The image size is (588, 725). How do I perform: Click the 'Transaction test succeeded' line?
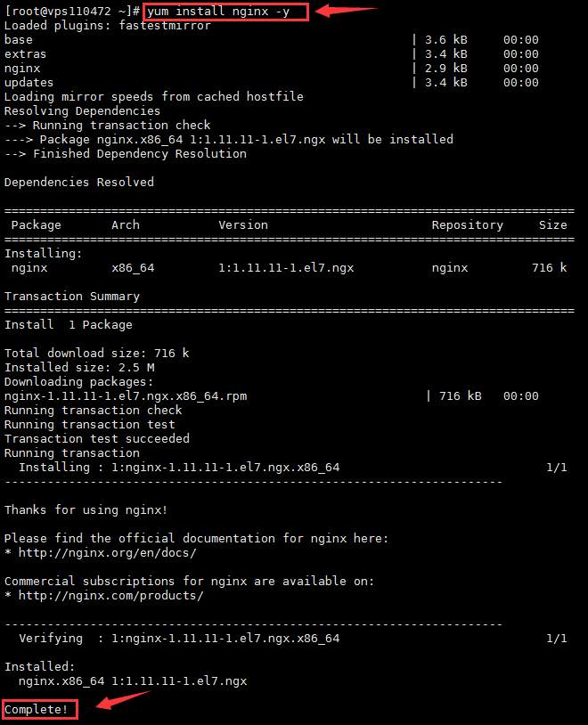97,439
